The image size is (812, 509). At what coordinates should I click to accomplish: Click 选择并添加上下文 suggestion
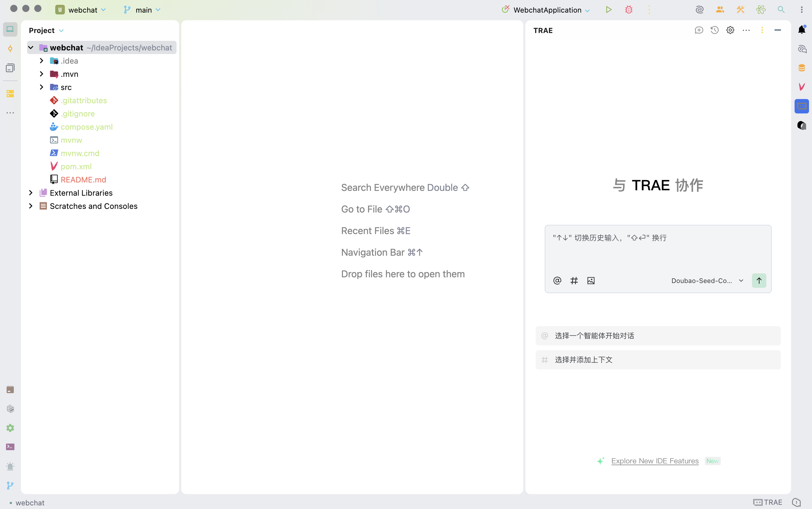pos(658,360)
